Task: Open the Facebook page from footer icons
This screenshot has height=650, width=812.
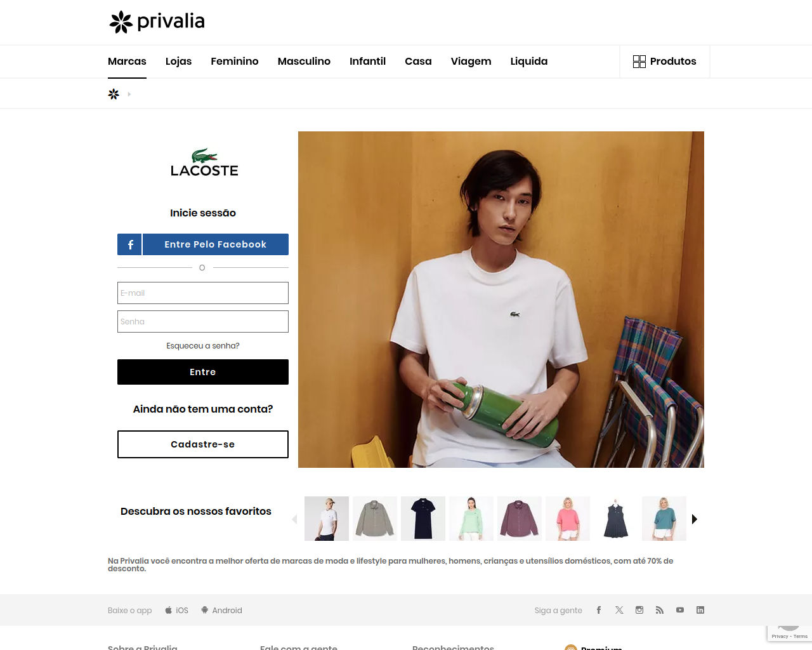Action: point(598,610)
